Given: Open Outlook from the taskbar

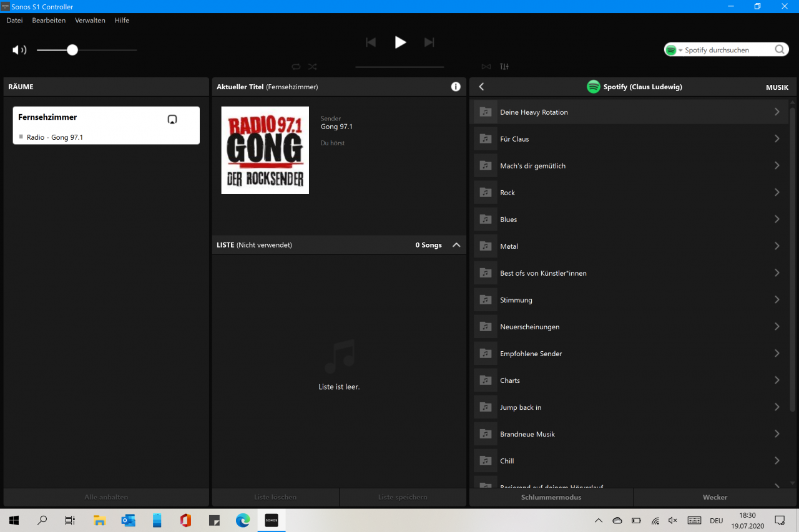Looking at the screenshot, I should pos(128,520).
